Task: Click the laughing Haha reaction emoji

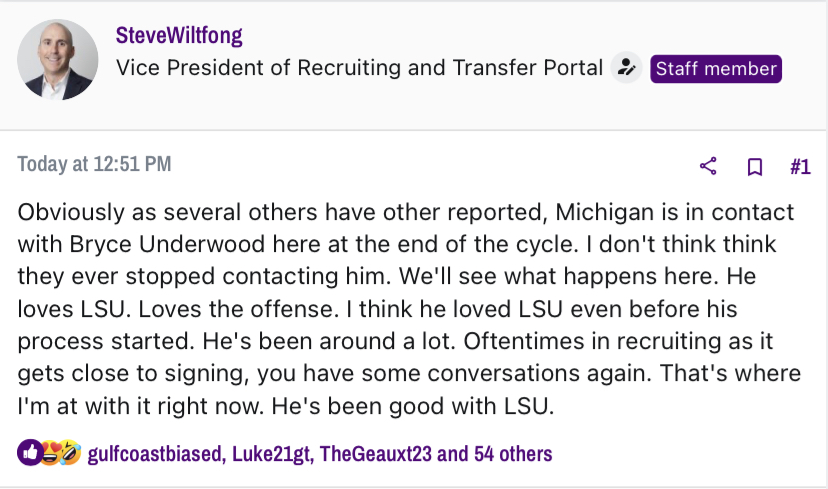Action: tap(66, 453)
